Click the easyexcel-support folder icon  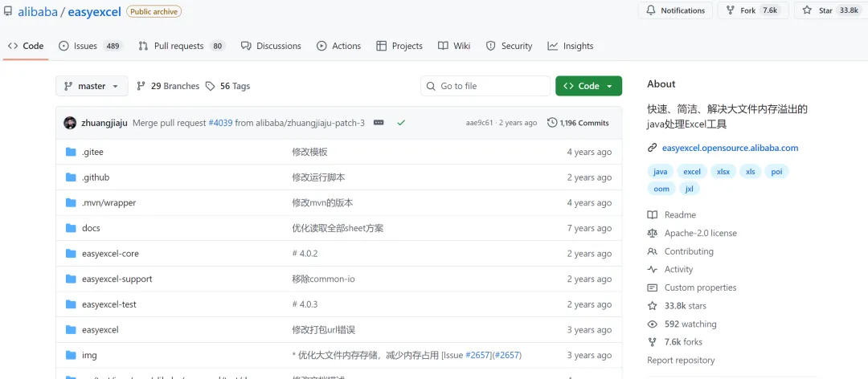70,279
